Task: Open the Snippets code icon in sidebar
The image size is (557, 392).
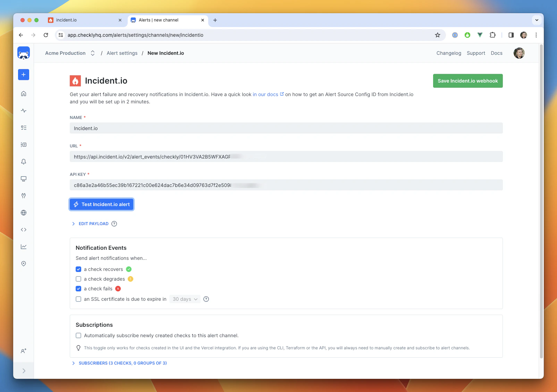Action: [23, 229]
